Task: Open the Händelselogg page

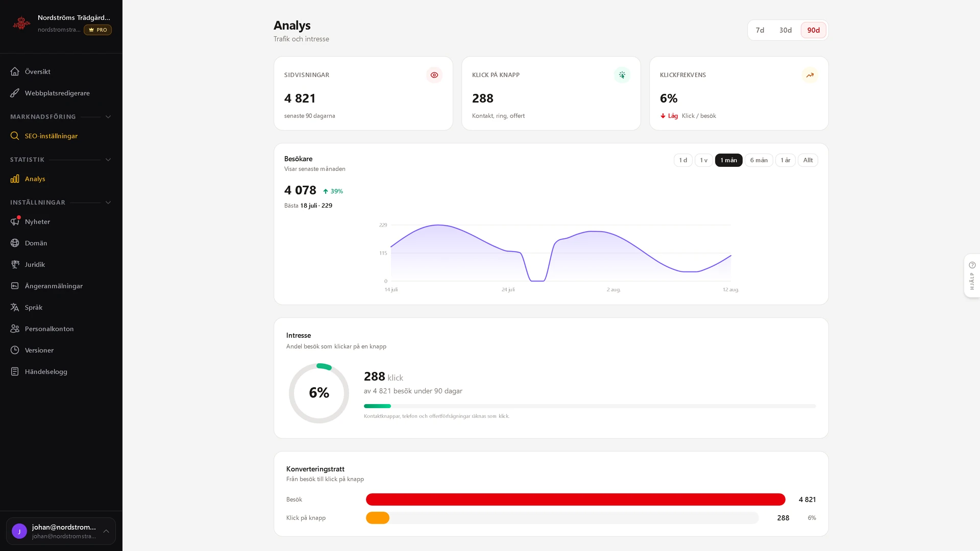Action: click(x=61, y=371)
